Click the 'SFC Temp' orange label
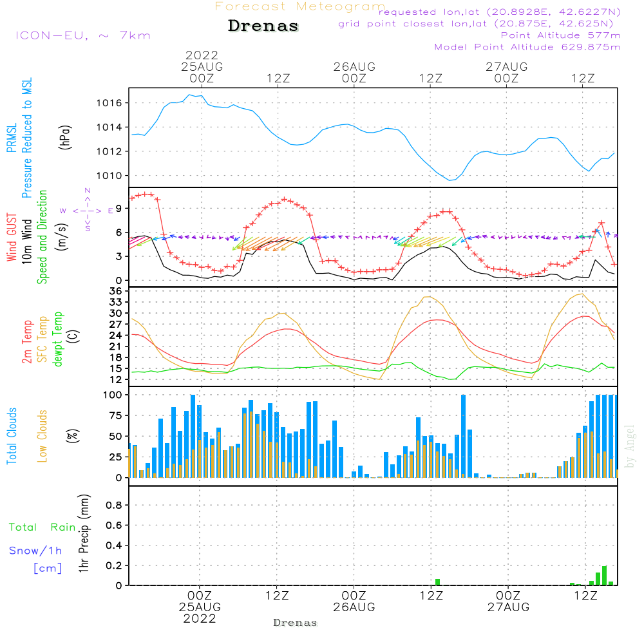The width and height of the screenshot is (644, 644). tap(43, 339)
